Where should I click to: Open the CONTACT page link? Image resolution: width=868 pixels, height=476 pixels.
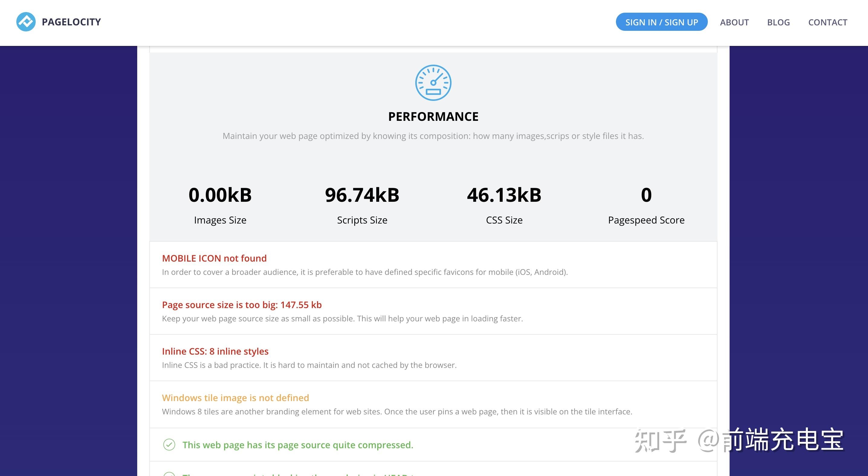point(828,22)
